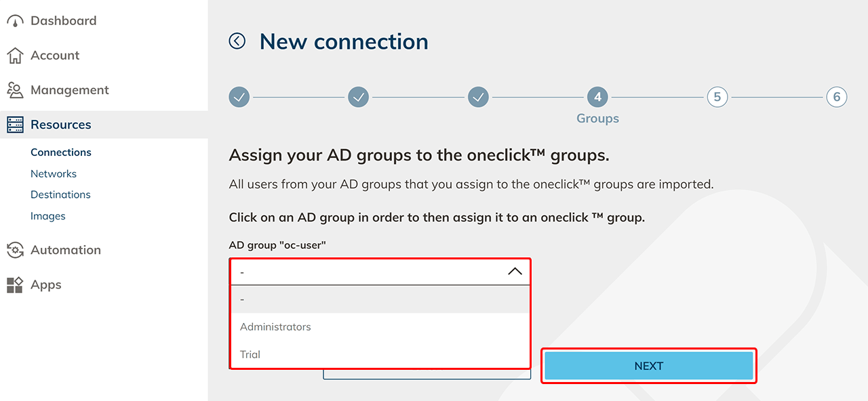Choose Trial option in the dropdown
This screenshot has height=401, width=868.
(250, 354)
